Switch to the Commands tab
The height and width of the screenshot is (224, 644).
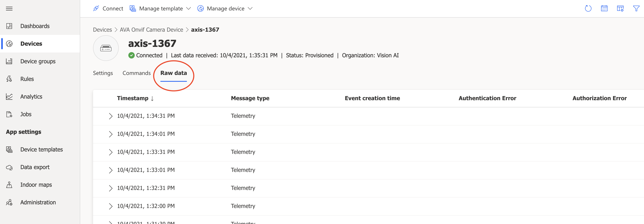coord(136,73)
